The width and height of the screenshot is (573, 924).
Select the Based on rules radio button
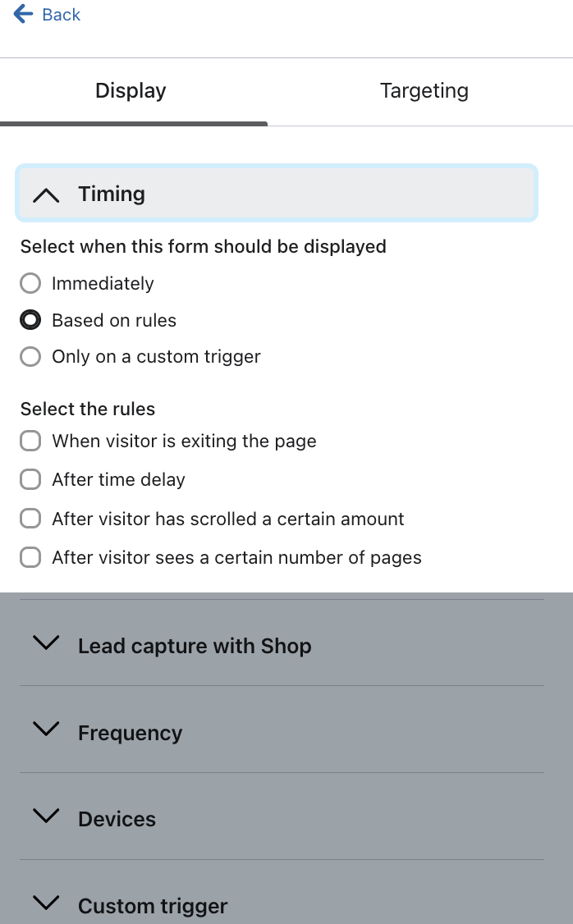tap(30, 320)
